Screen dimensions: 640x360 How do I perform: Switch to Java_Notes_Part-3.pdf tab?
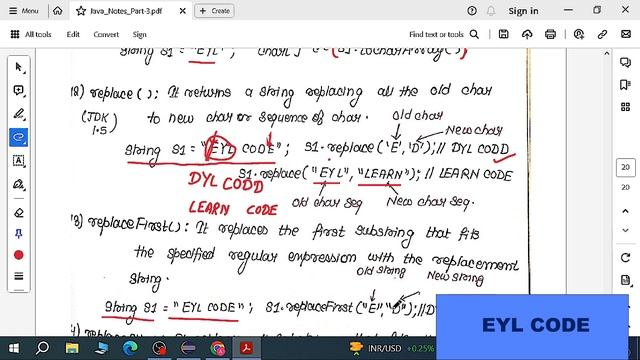[x=126, y=11]
